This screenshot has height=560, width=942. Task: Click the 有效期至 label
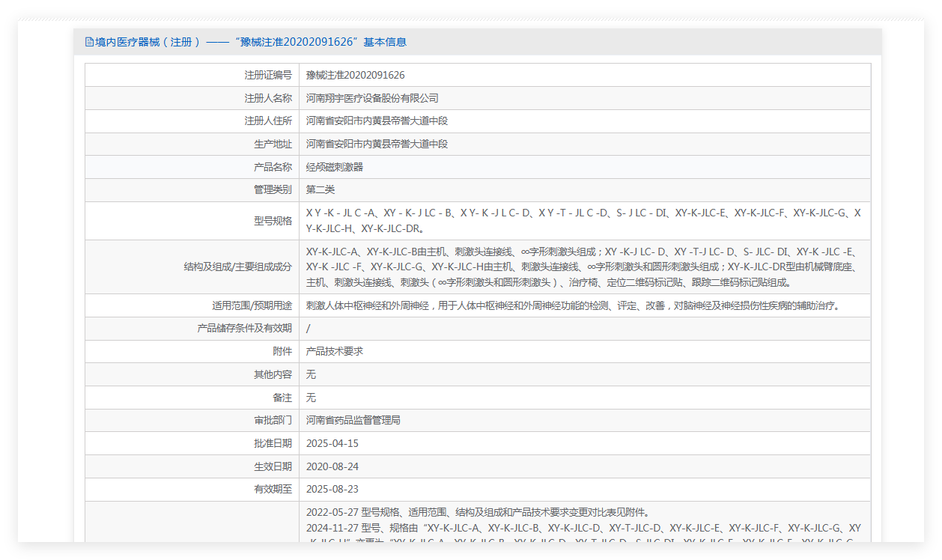[273, 489]
